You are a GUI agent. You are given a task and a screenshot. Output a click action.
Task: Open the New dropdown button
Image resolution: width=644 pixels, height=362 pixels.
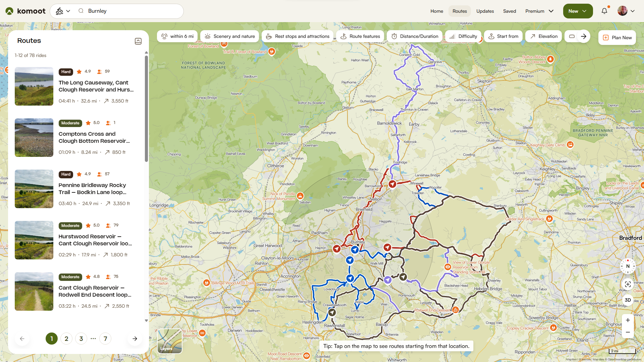coord(578,11)
